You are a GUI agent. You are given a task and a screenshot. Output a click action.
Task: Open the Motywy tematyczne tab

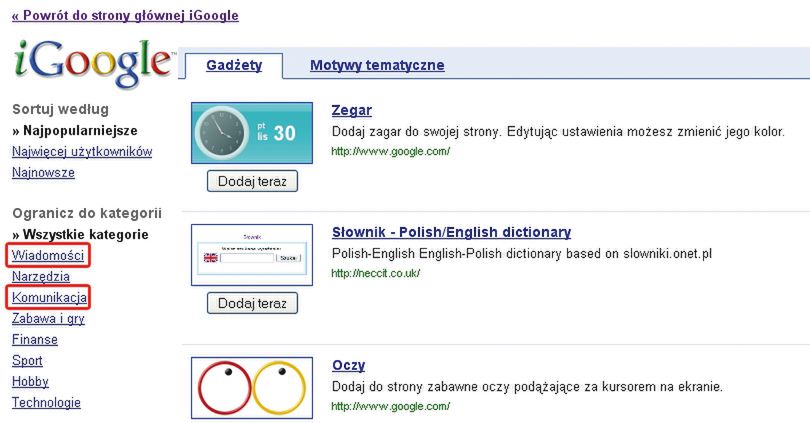pyautogui.click(x=377, y=65)
